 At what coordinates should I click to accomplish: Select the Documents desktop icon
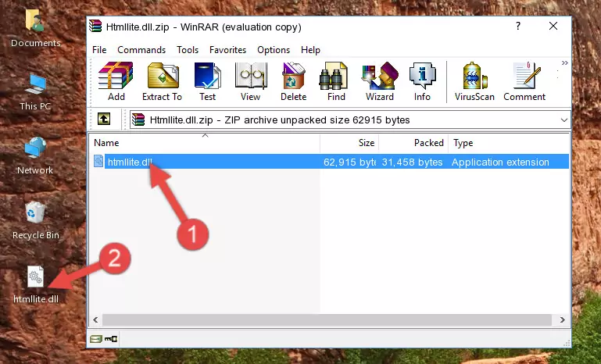pos(35,28)
